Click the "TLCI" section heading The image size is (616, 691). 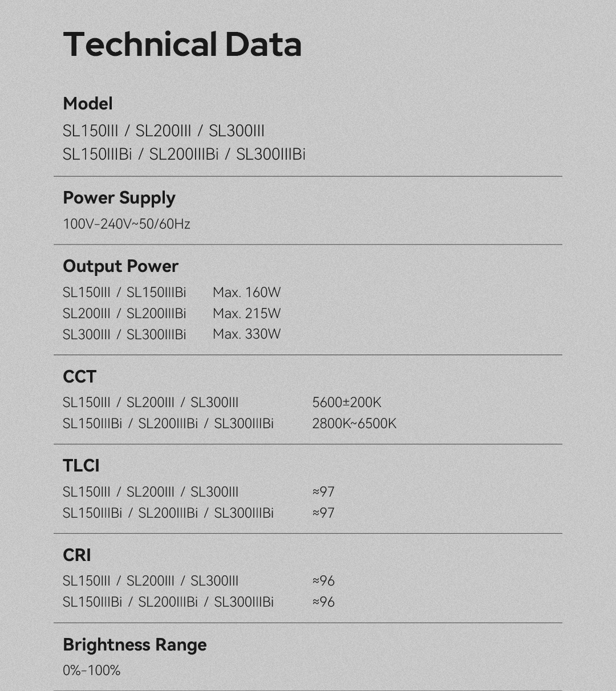(x=81, y=466)
